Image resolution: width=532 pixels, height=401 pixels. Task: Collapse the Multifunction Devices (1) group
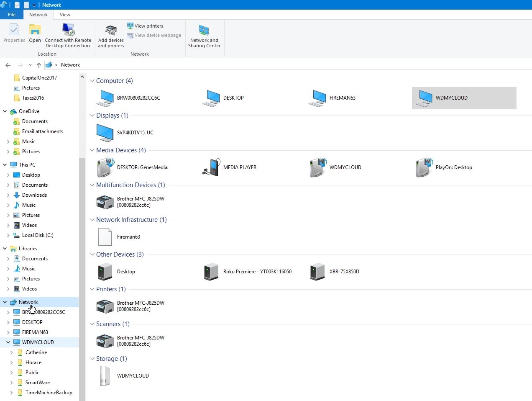pos(92,185)
